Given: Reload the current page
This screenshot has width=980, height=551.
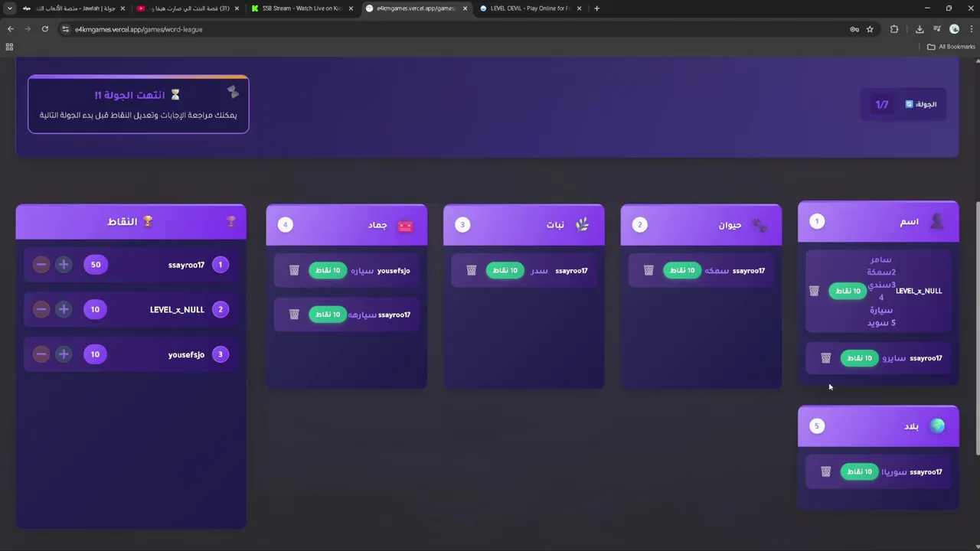Looking at the screenshot, I should 45,29.
